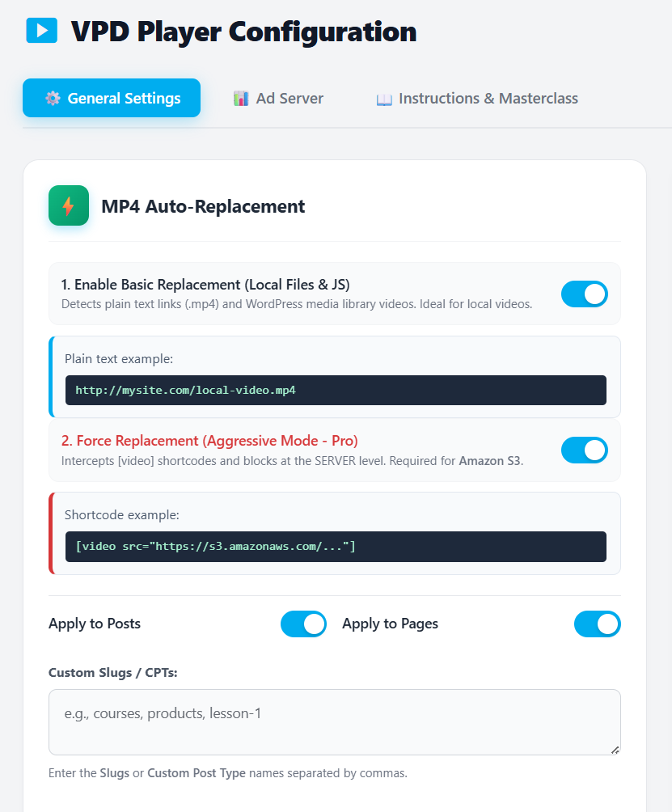Click the Enable Basic Replacement label text
672x812 pixels.
point(205,285)
